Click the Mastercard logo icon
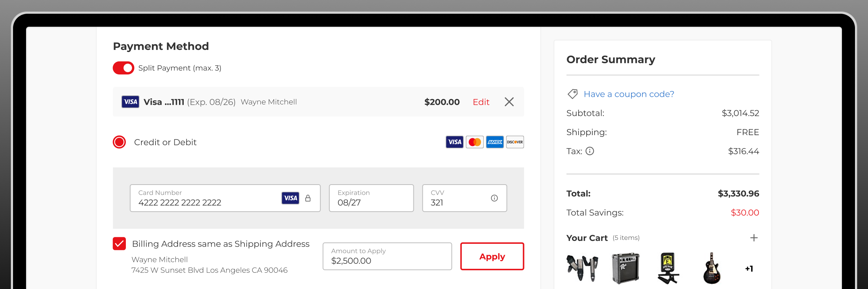Screen dimensions: 868x289 [475, 142]
